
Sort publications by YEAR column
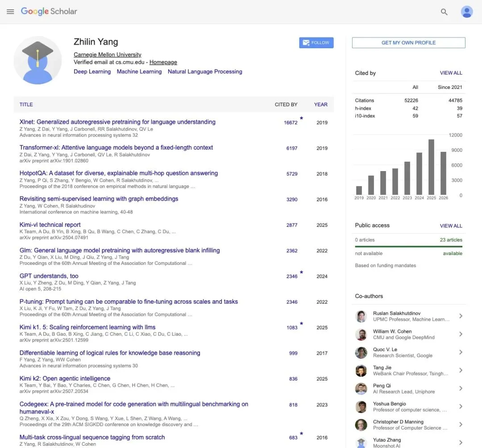tap(320, 105)
